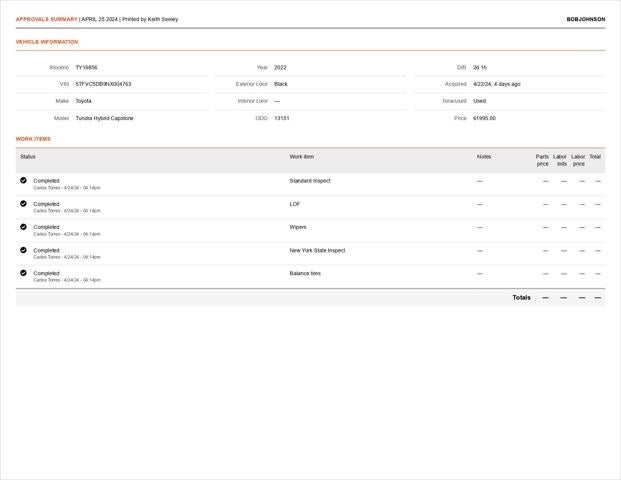This screenshot has width=621, height=480.
Task: Select acquired date 4/22/24, 4 days ago
Action: pos(497,84)
